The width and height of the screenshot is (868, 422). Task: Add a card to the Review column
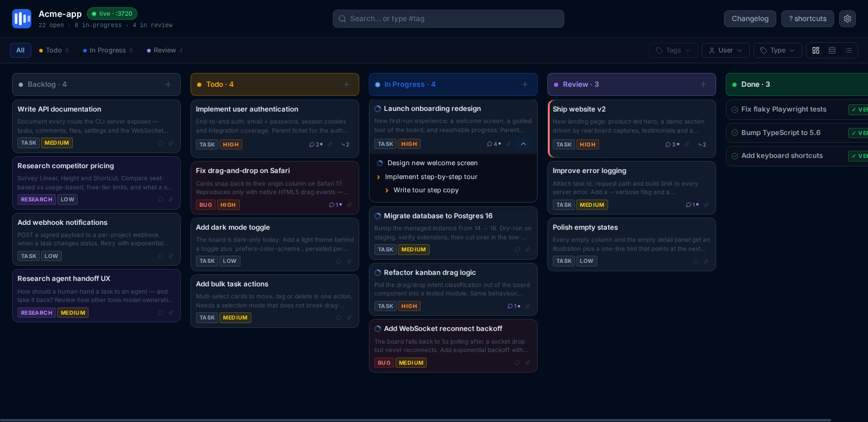point(703,84)
